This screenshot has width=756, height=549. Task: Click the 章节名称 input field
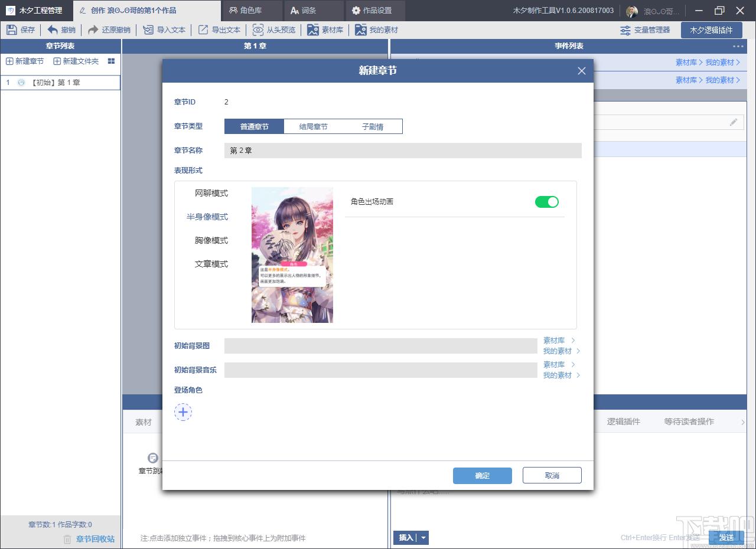click(x=403, y=151)
